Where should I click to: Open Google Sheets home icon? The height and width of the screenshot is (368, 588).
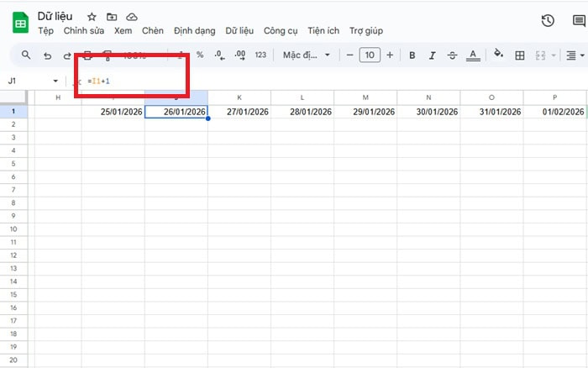[x=20, y=24]
